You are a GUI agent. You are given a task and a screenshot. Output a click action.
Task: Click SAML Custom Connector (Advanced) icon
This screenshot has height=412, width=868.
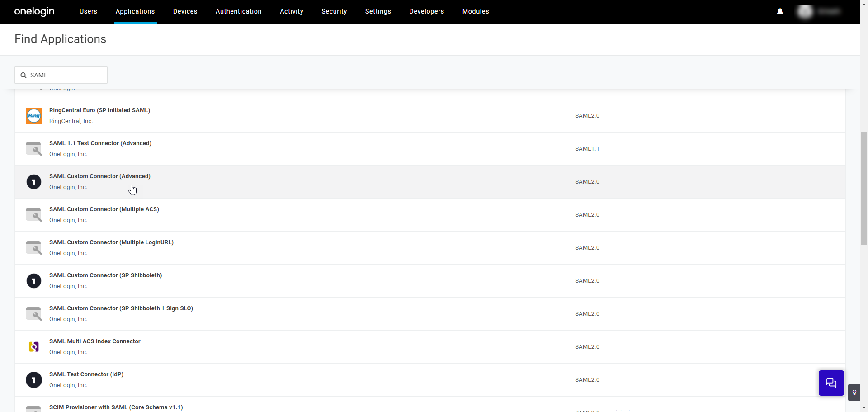point(34,182)
